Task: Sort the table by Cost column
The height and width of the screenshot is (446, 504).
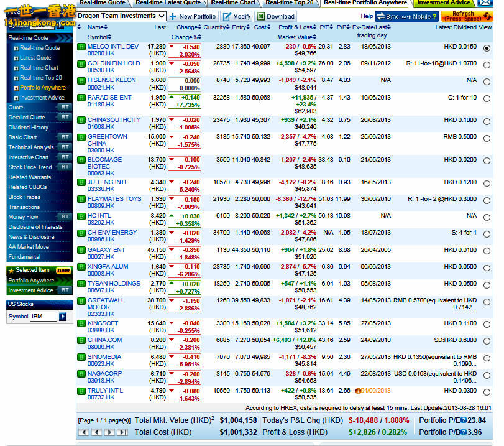Action: [262, 27]
